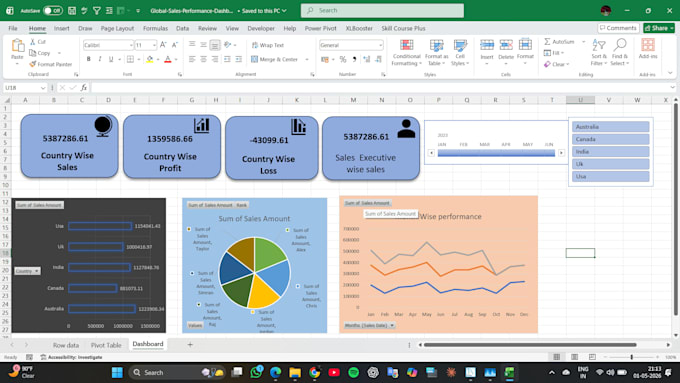Expand Merge & Center dropdown arrow
680x383 pixels.
click(307, 59)
